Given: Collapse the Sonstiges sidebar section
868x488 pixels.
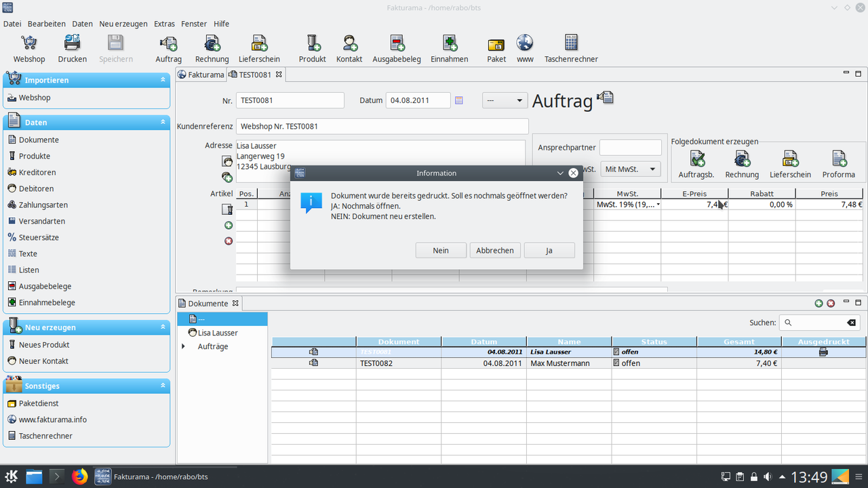Looking at the screenshot, I should coord(163,386).
